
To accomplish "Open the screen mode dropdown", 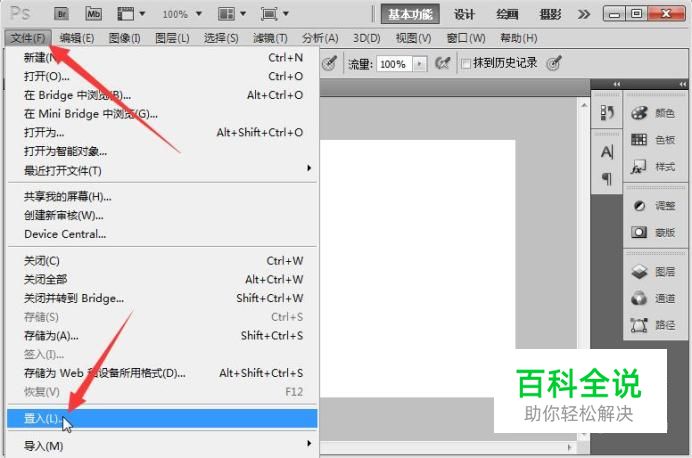I will (275, 14).
